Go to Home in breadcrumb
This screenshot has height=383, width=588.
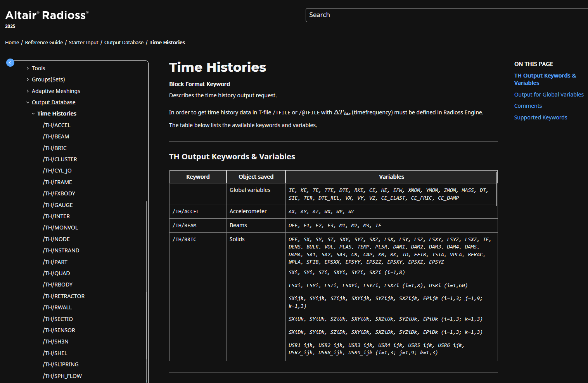point(12,43)
